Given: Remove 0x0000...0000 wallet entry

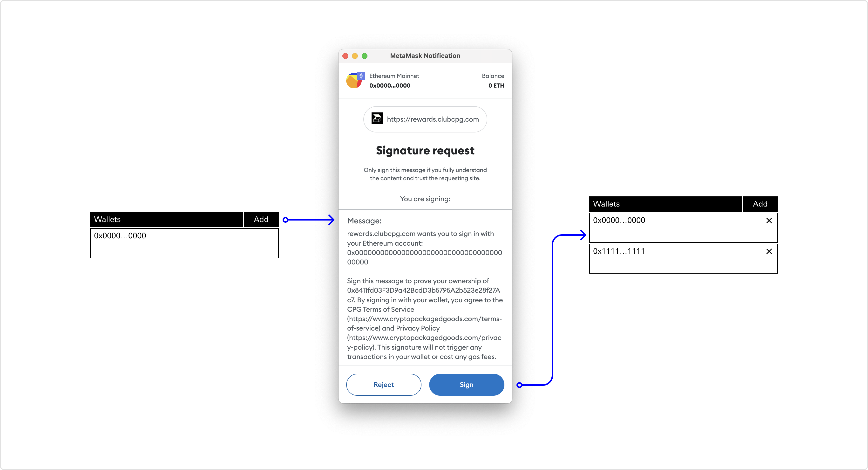Looking at the screenshot, I should coord(769,220).
